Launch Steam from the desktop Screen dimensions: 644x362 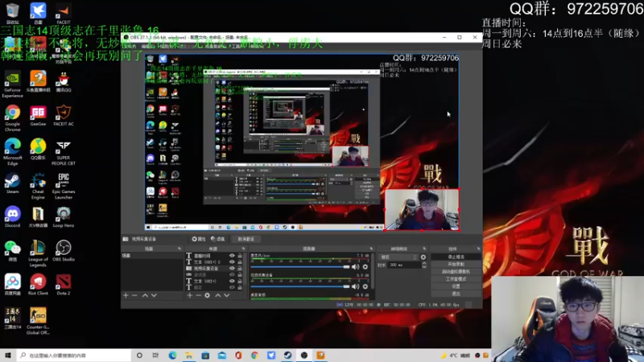[x=12, y=183]
